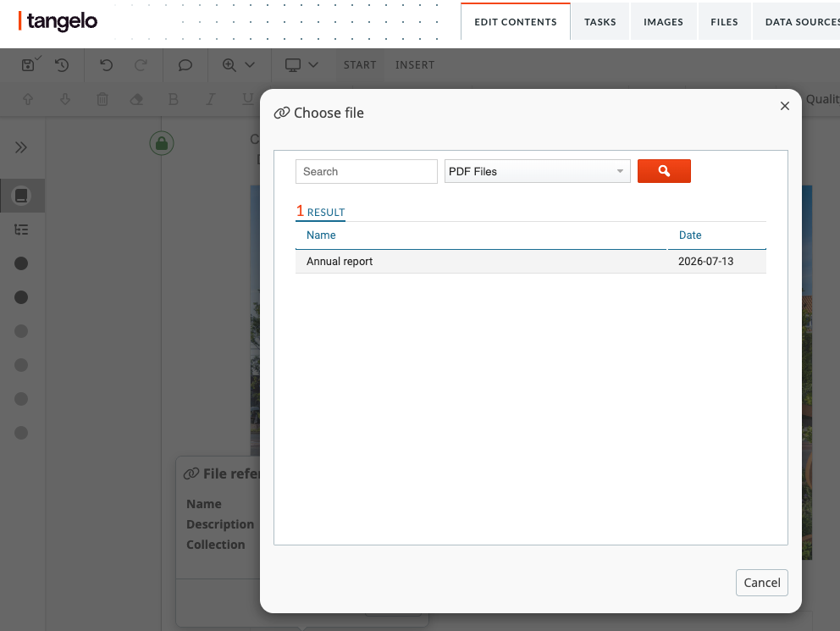Expand the display mode dropdown arrow
840x631 pixels.
tap(313, 65)
